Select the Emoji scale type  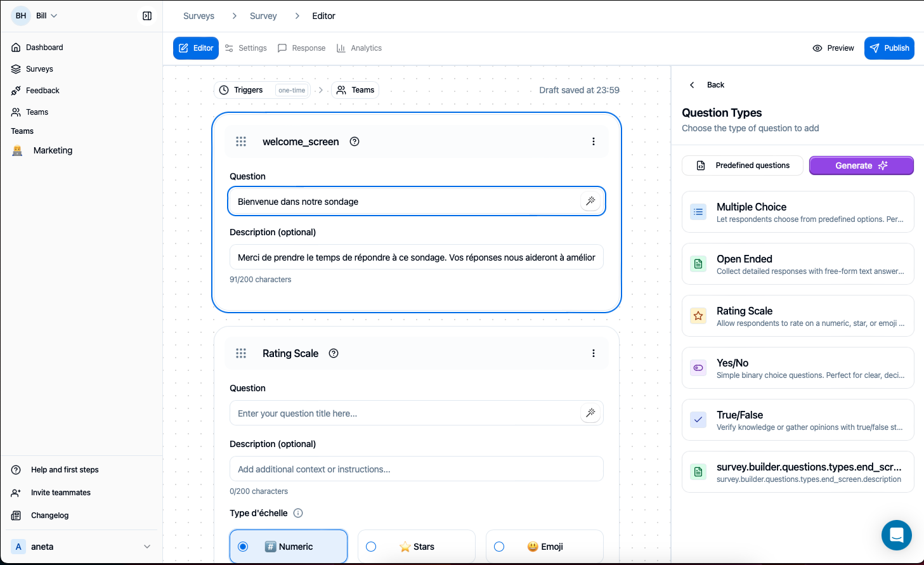[499, 546]
